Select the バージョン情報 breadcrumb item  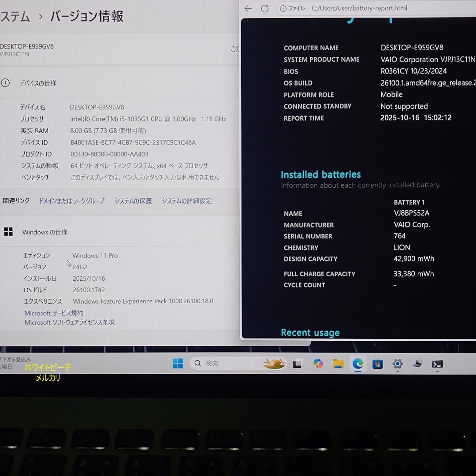[x=86, y=16]
